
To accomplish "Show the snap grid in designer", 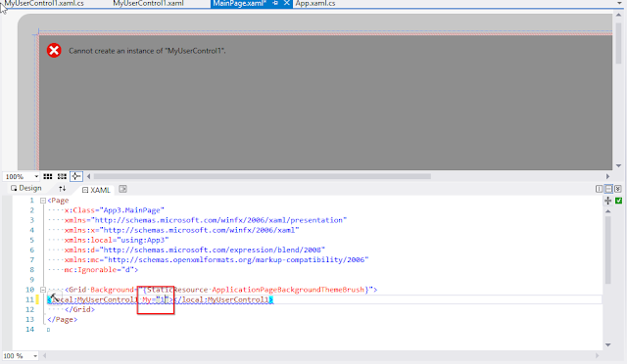I will click(48, 176).
